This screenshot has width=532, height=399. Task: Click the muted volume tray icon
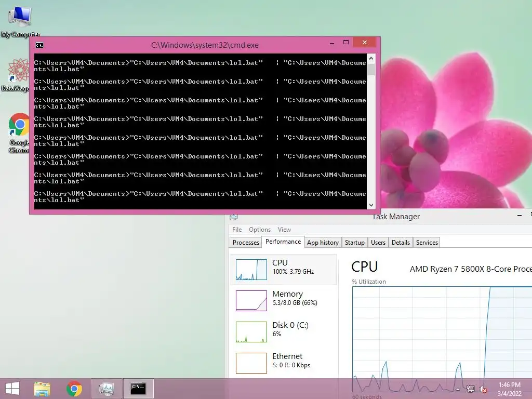(x=483, y=389)
